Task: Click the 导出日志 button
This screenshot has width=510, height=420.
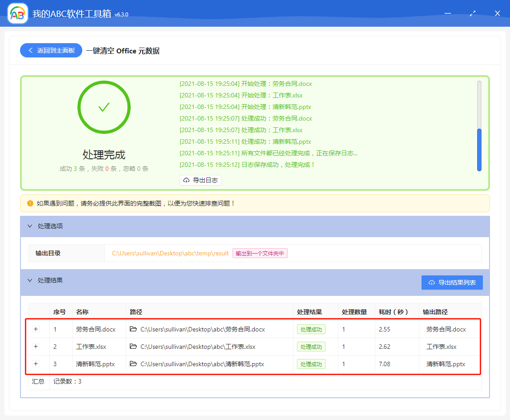Action: [x=201, y=180]
